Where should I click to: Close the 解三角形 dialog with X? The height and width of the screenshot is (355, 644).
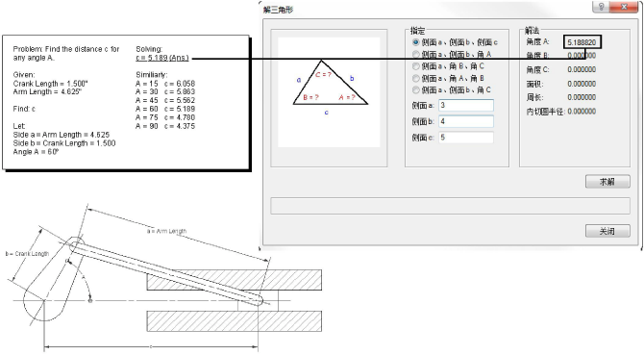624,7
